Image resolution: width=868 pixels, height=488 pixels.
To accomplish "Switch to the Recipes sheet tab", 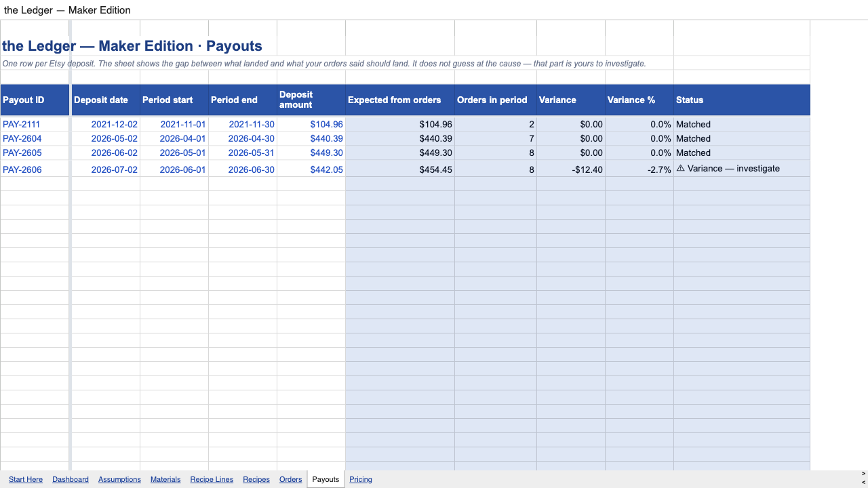I will pyautogui.click(x=256, y=479).
